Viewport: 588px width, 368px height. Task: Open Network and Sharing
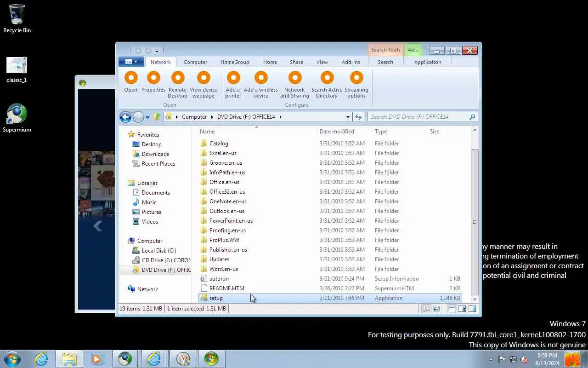(x=294, y=85)
